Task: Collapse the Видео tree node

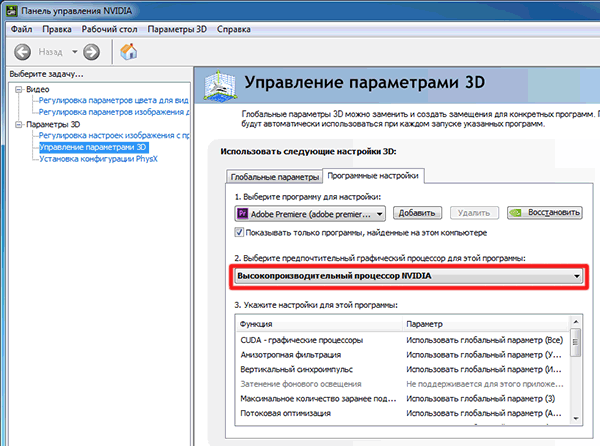Action: [18, 90]
